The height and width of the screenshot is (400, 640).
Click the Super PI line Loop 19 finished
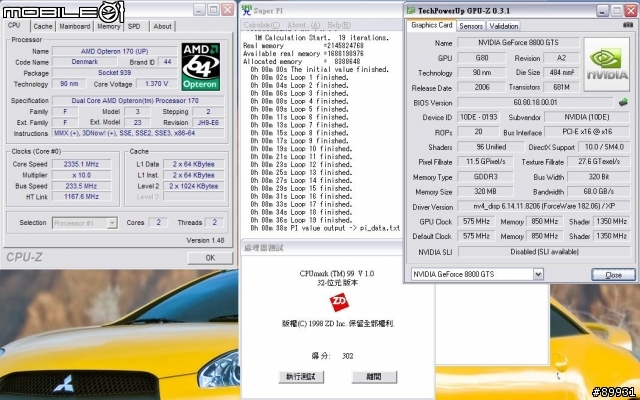point(302,220)
